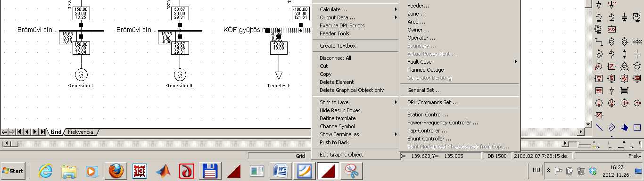This screenshot has height=181, width=644.
Task: Pick the series reactor rectangle icon
Action: (x=624, y=53)
